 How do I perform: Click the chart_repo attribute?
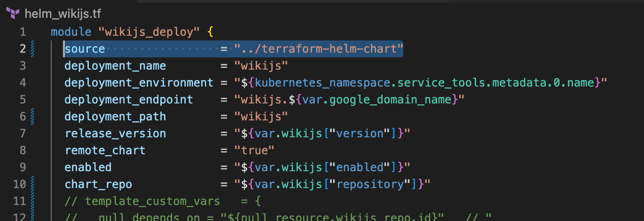click(x=98, y=184)
